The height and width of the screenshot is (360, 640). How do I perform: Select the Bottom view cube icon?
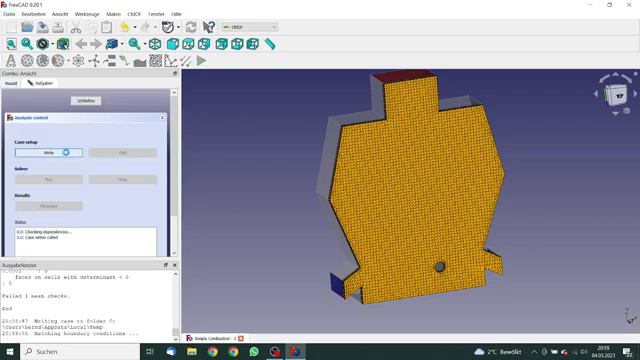[x=237, y=44]
